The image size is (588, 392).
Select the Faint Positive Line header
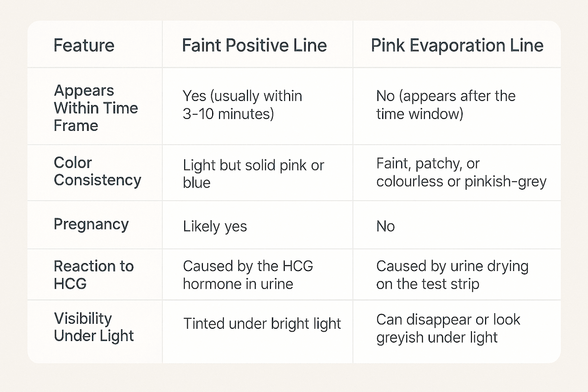pyautogui.click(x=254, y=46)
